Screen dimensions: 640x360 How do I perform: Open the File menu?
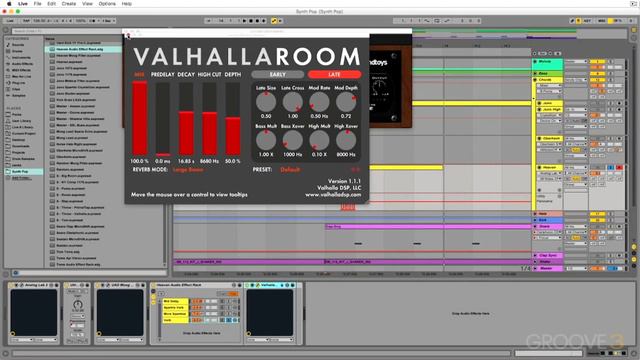38,4
